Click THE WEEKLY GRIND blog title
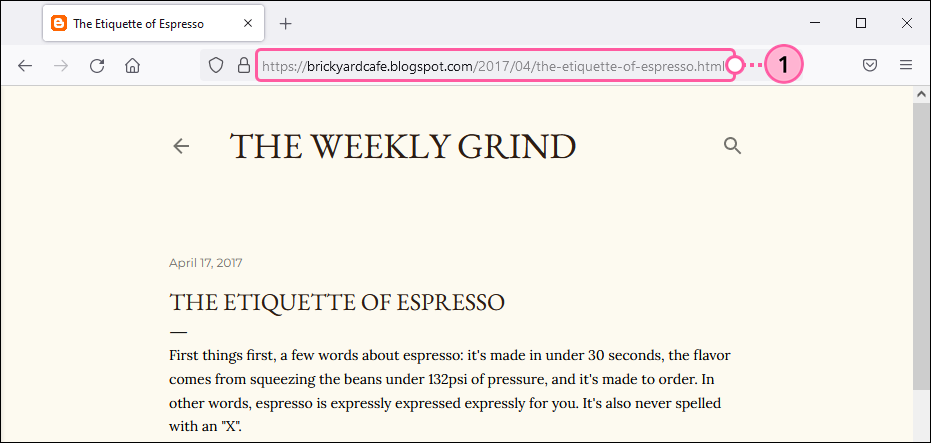This screenshot has height=443, width=931. 403,147
